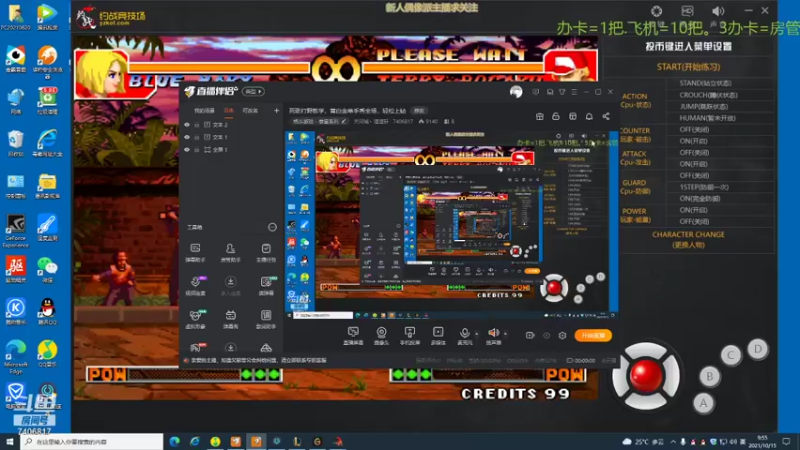Select STAND for the ACTION Cpu state

705,83
